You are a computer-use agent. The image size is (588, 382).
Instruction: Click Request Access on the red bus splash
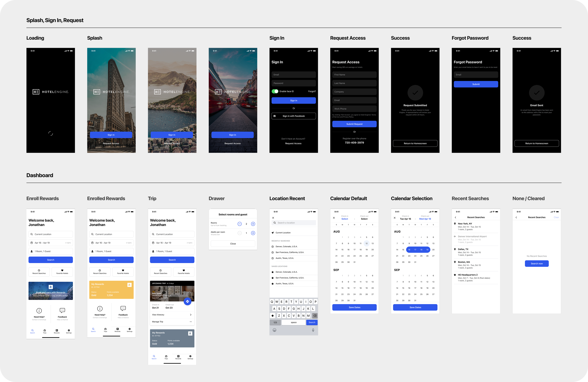(233, 143)
